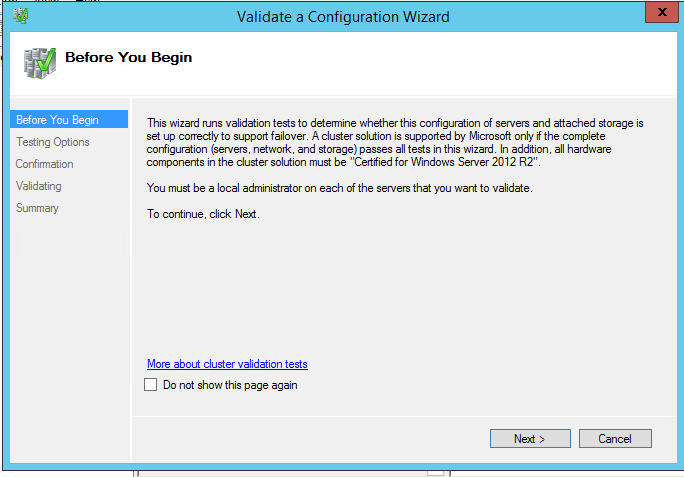Click the wizard icon in the title bar

[18, 16]
